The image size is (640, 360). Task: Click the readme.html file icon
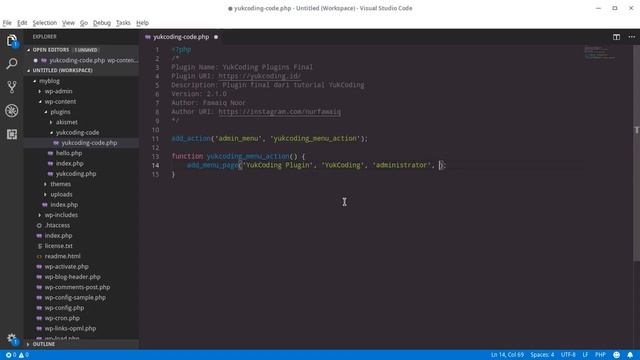tap(39, 256)
